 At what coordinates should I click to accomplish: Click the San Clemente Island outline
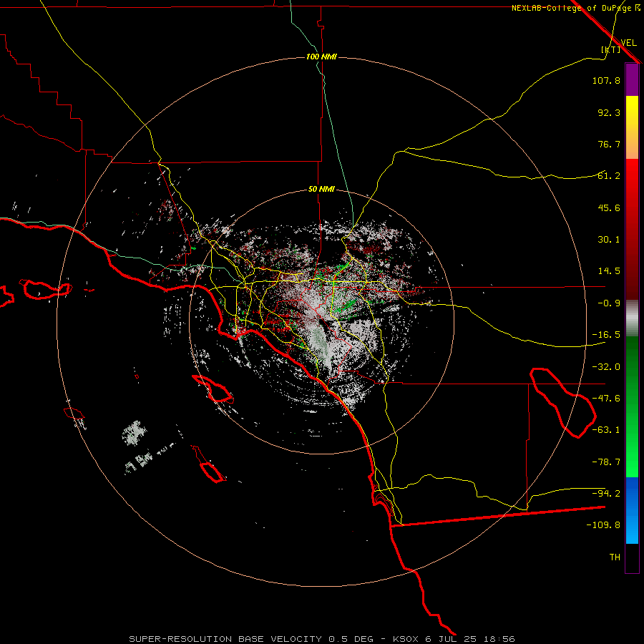(x=208, y=464)
